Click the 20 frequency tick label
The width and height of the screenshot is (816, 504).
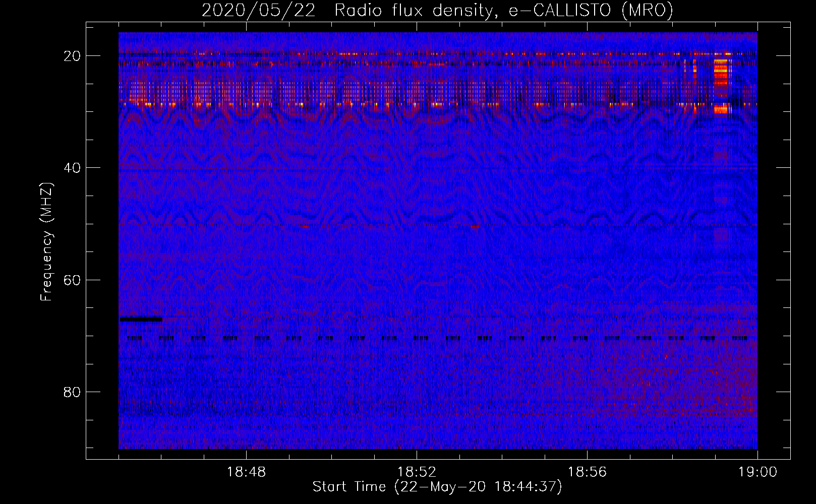[x=73, y=56]
